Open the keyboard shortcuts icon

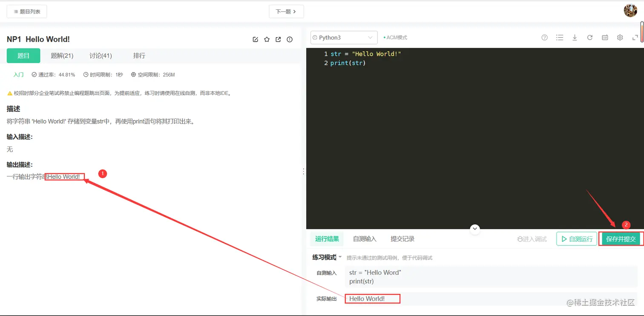click(605, 37)
